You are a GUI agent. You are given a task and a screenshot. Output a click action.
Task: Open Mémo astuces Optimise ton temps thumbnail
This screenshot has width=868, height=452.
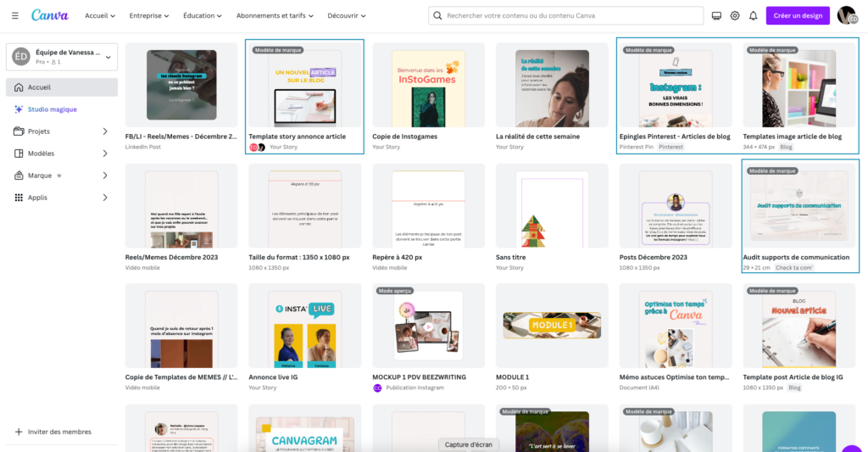pos(676,326)
